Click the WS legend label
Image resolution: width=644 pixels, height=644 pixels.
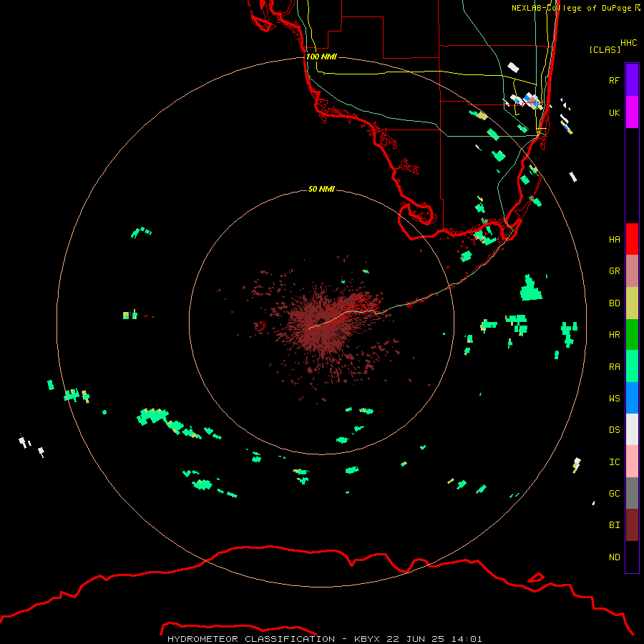coord(614,398)
